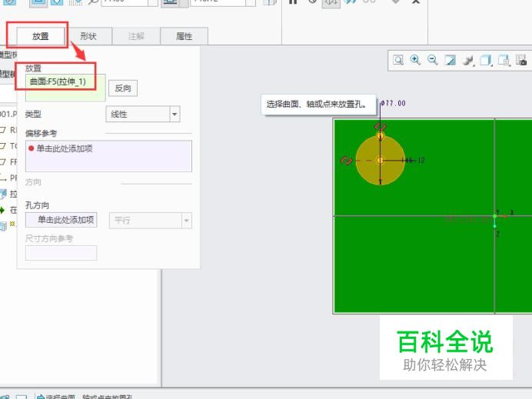Click the Zoom In magnifier icon
Viewport: 532px width, 399px height.
[415, 61]
